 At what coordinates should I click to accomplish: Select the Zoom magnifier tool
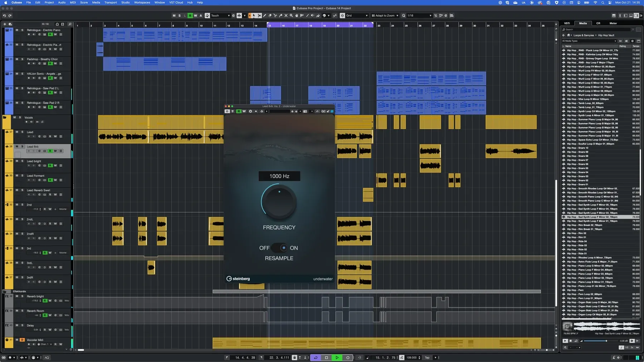(x=291, y=15)
